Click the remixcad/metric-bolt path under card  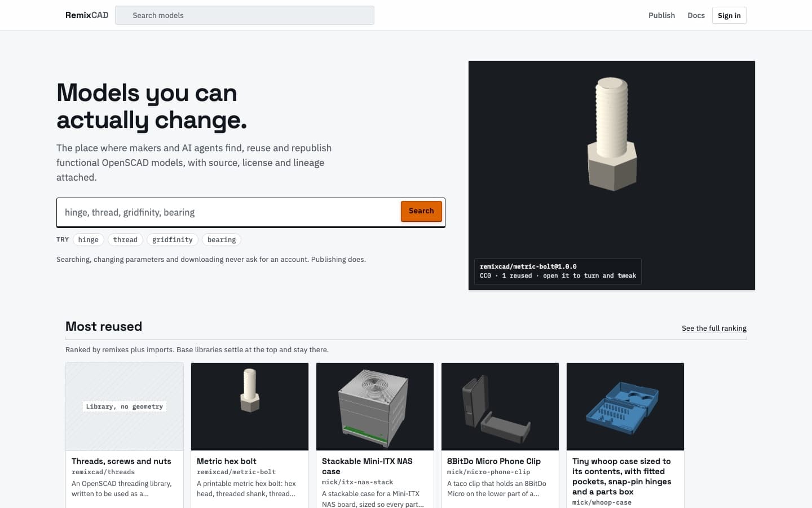pos(236,472)
